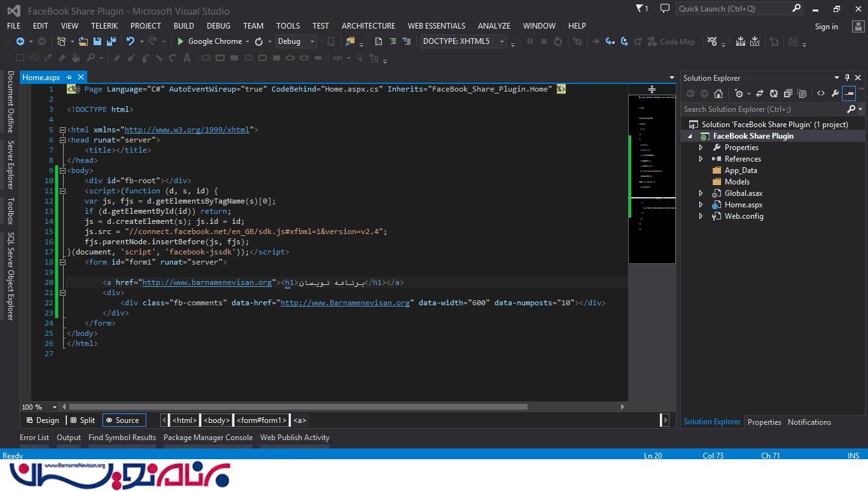
Task: Open the Debug configuration dropdown
Action: click(295, 41)
